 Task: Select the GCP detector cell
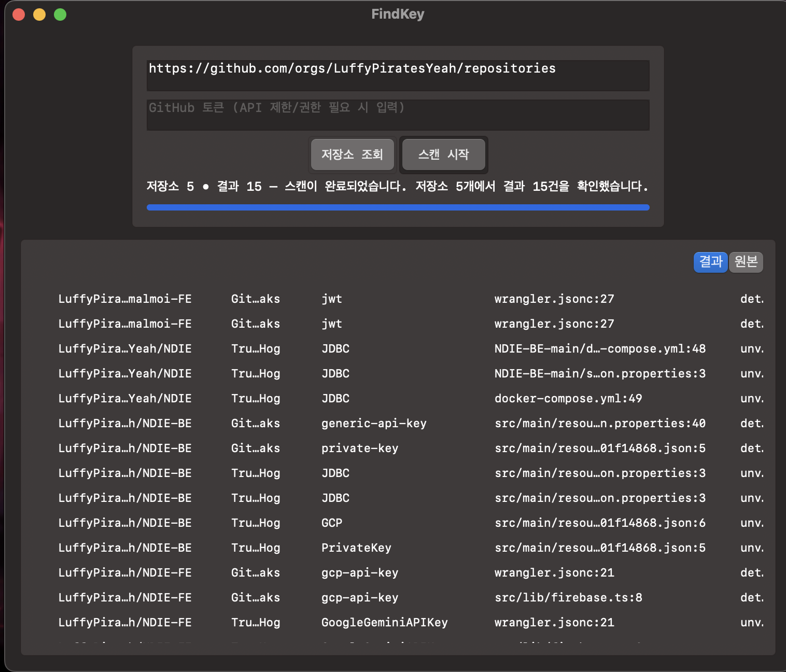(x=332, y=523)
